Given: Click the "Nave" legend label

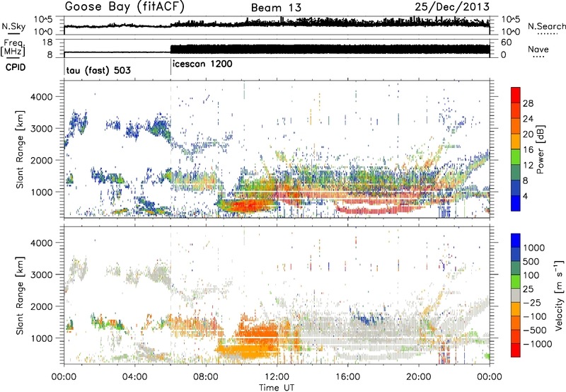Looking at the screenshot, I should 538,49.
